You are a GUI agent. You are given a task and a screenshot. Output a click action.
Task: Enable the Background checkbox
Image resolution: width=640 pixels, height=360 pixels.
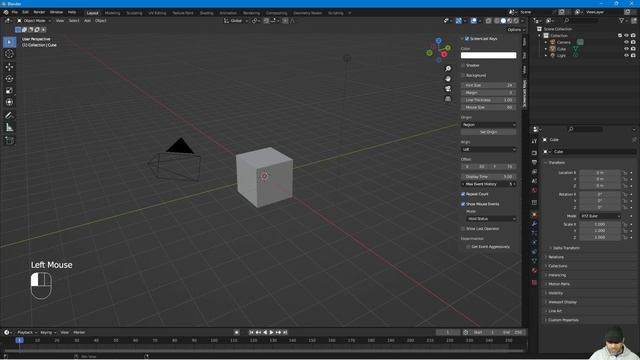click(x=463, y=76)
